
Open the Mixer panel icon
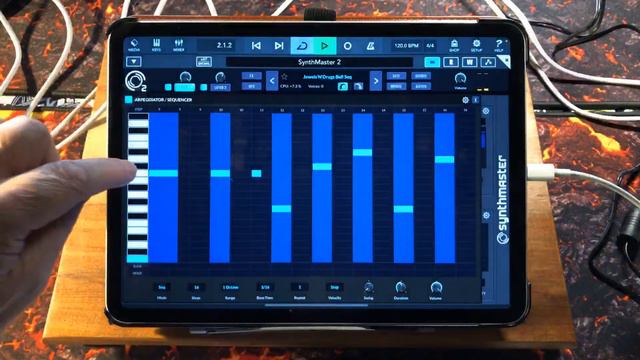click(x=178, y=45)
